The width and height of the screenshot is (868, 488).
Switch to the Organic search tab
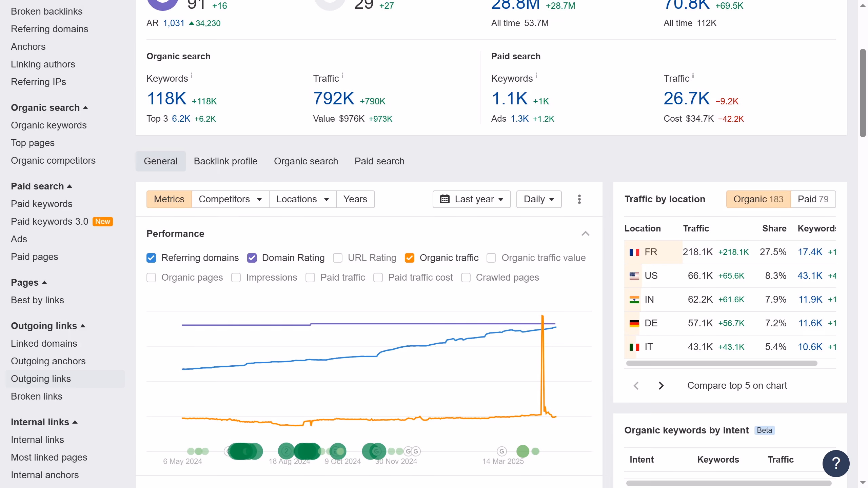(306, 161)
